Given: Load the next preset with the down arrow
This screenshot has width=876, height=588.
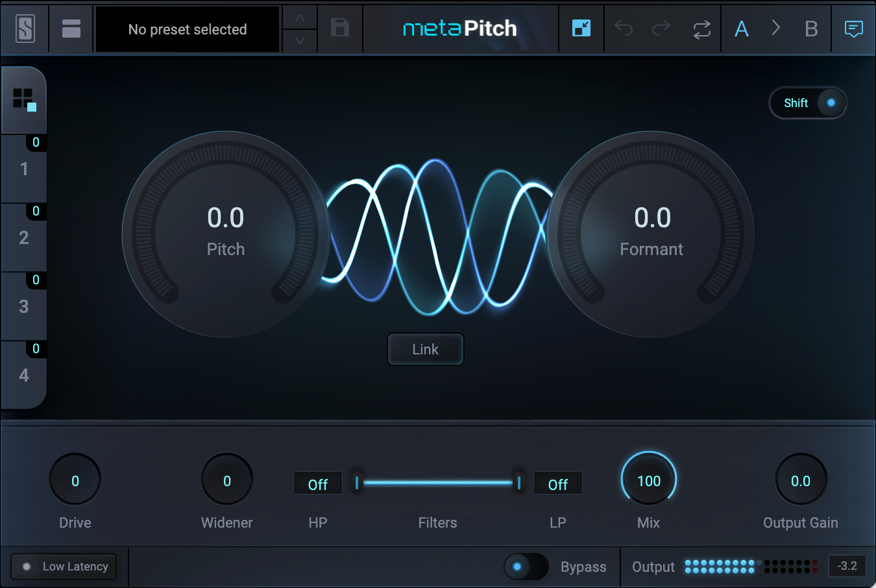Looking at the screenshot, I should pyautogui.click(x=300, y=41).
